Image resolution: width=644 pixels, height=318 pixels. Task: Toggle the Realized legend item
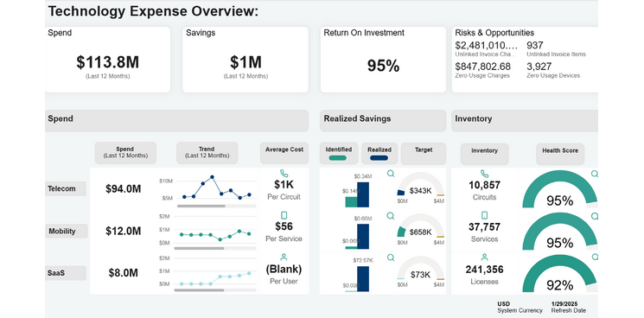click(379, 154)
